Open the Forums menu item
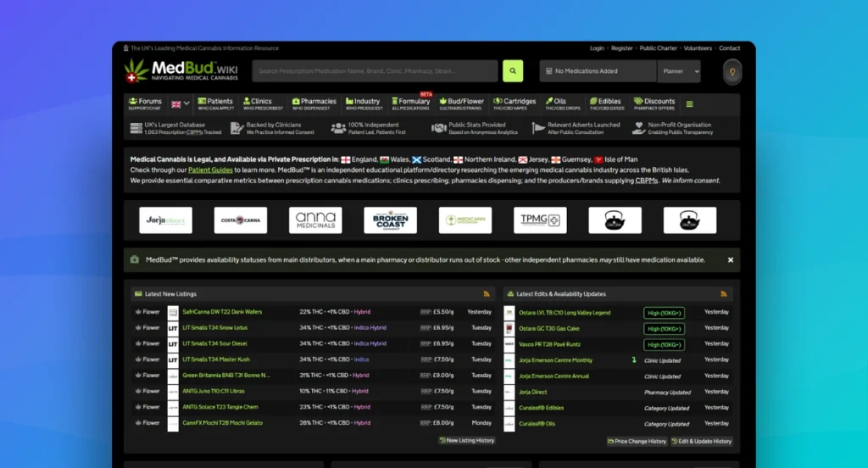 [x=145, y=104]
